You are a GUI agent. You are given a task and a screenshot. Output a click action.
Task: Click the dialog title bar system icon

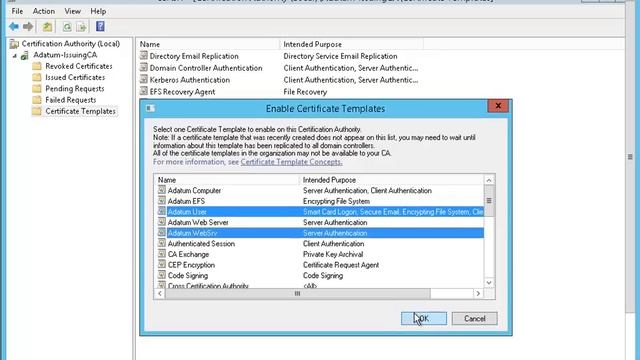click(150, 108)
